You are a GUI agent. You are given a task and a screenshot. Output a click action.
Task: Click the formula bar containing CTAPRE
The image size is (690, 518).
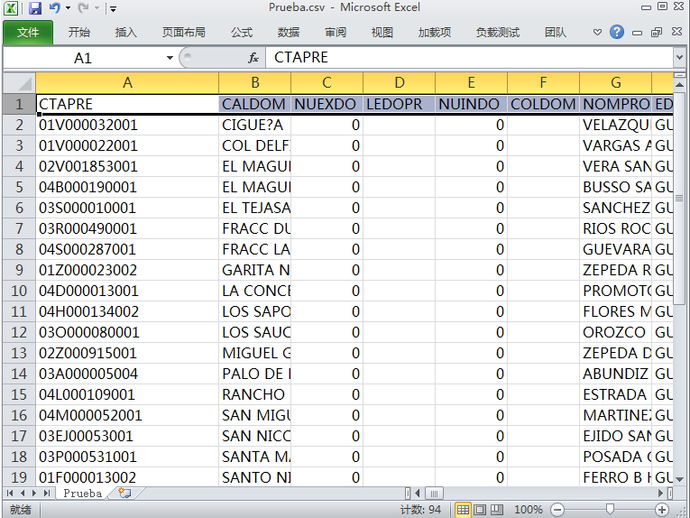(x=469, y=58)
